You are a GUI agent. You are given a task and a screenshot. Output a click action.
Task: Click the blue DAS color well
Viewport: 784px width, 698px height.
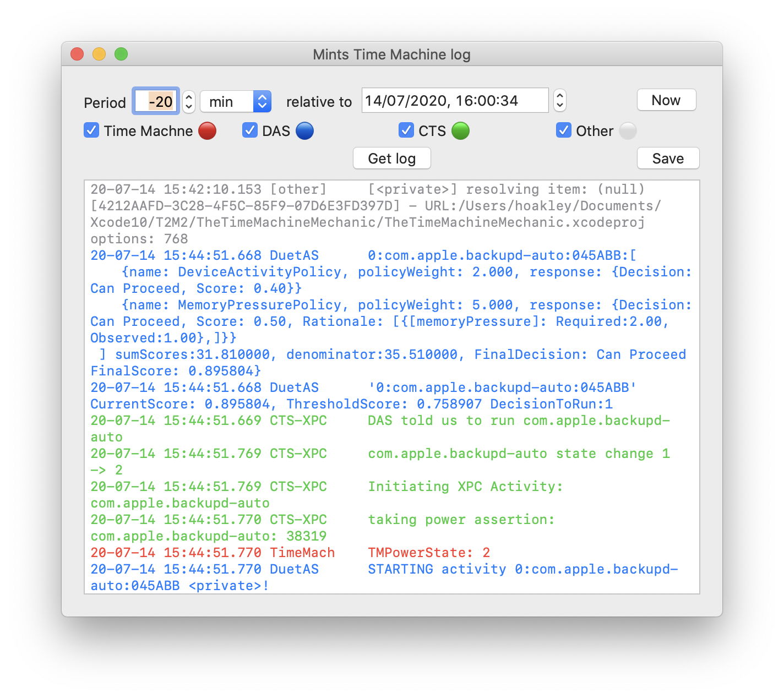coord(304,131)
